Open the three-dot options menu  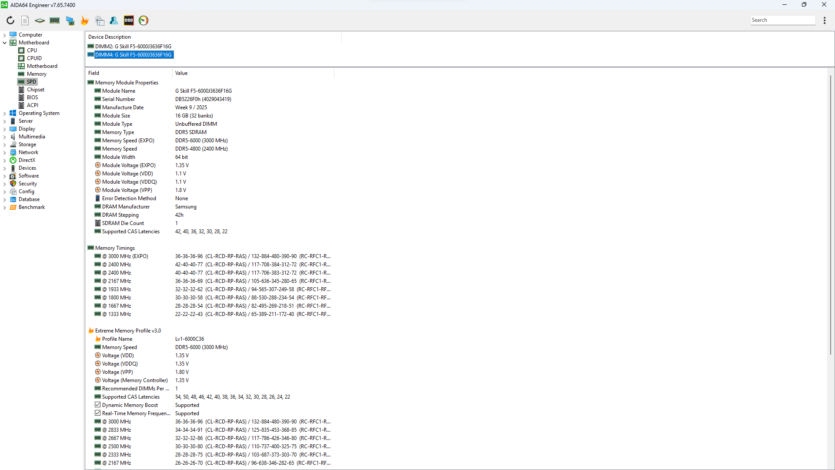824,20
